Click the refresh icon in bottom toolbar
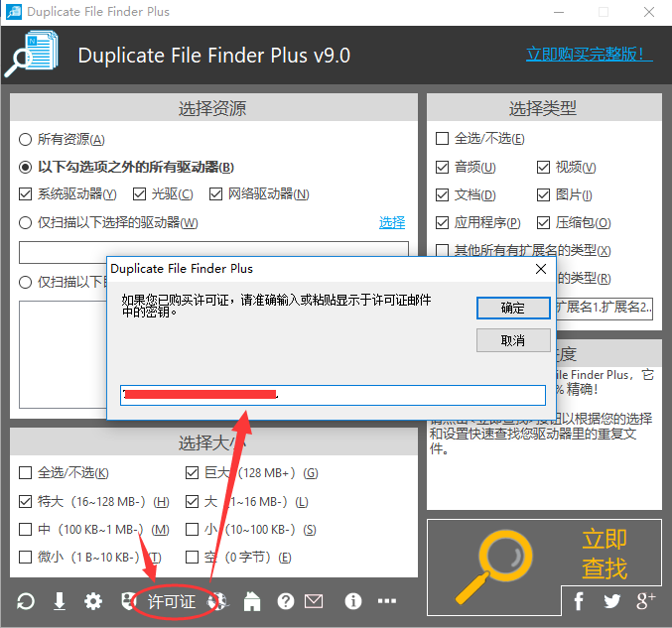672x628 pixels. click(x=26, y=601)
